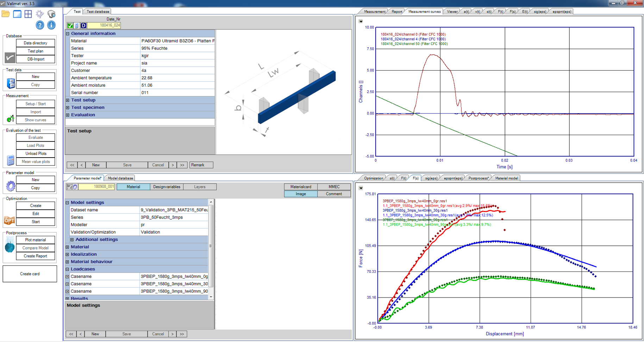
Task: Click the parameter model vertical scrollbar
Action: 211,246
